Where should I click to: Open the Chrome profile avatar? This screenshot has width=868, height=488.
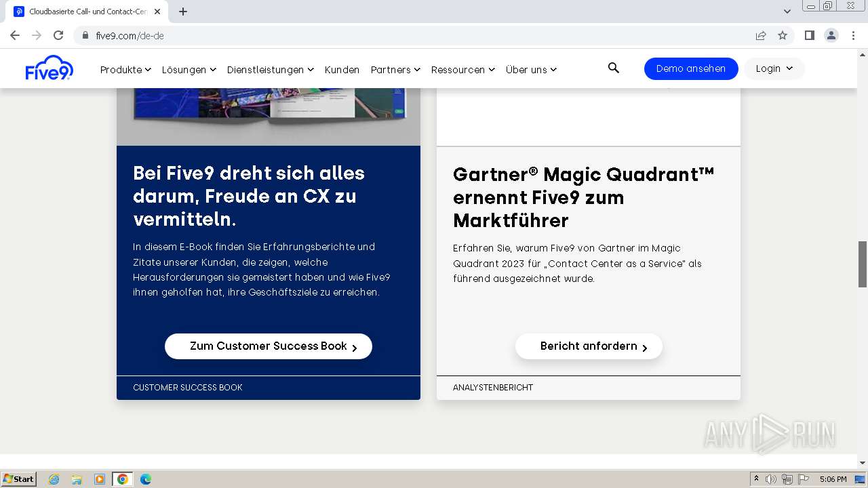point(831,35)
